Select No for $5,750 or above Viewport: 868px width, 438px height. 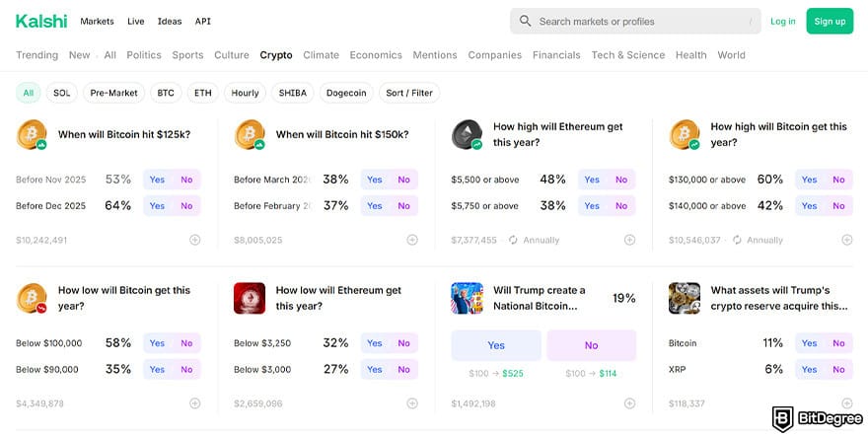(x=621, y=205)
